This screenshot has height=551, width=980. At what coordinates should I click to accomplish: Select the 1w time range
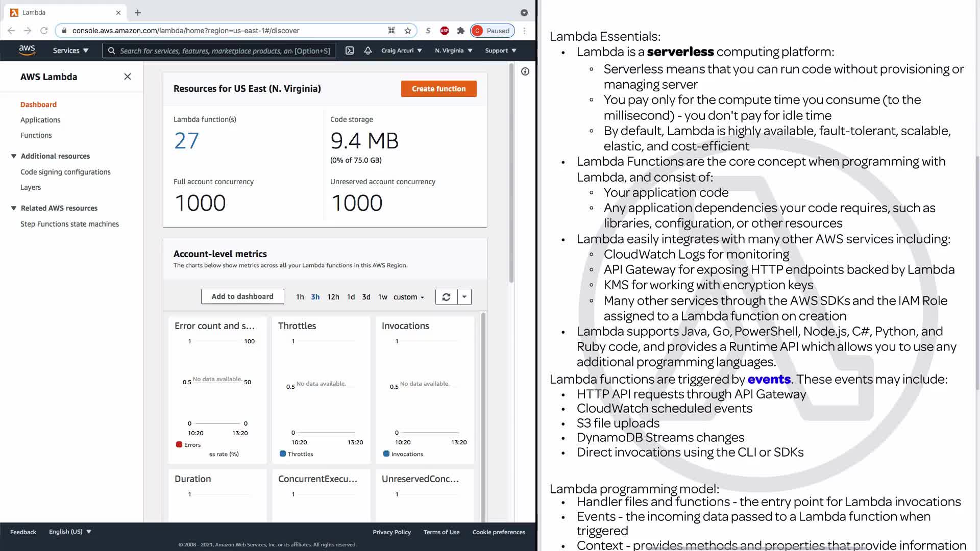382,297
